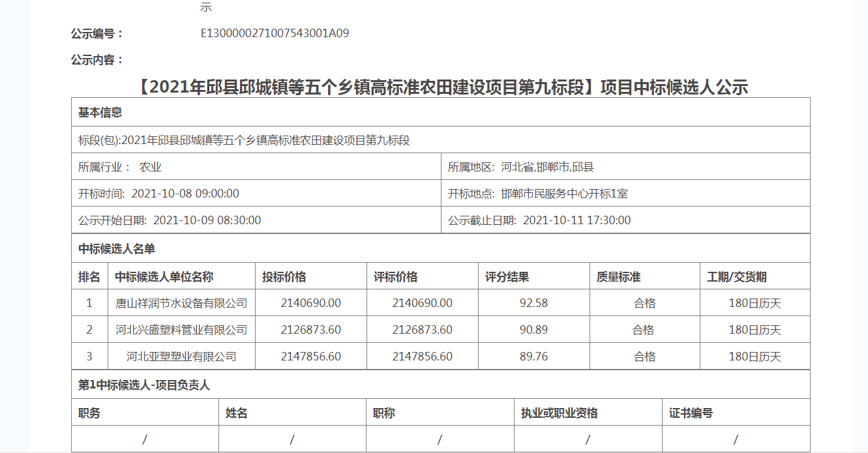Click 180日历天 in the rank 1 row
868x453 pixels.
tap(755, 303)
